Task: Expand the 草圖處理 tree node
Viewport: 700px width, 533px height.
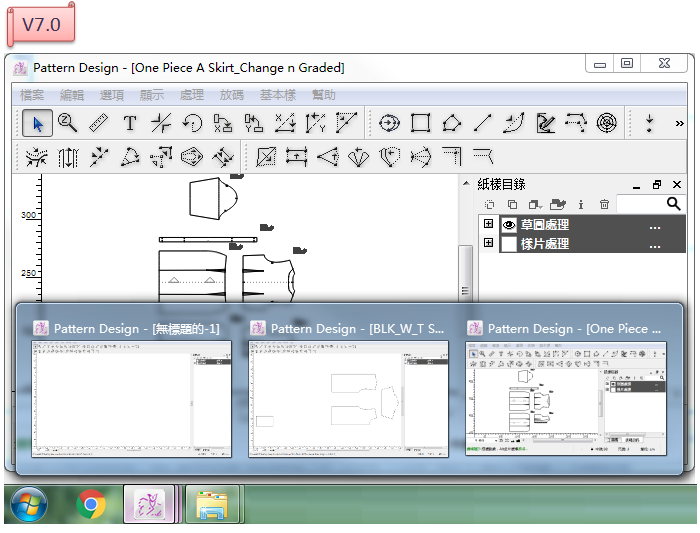Action: tap(488, 225)
